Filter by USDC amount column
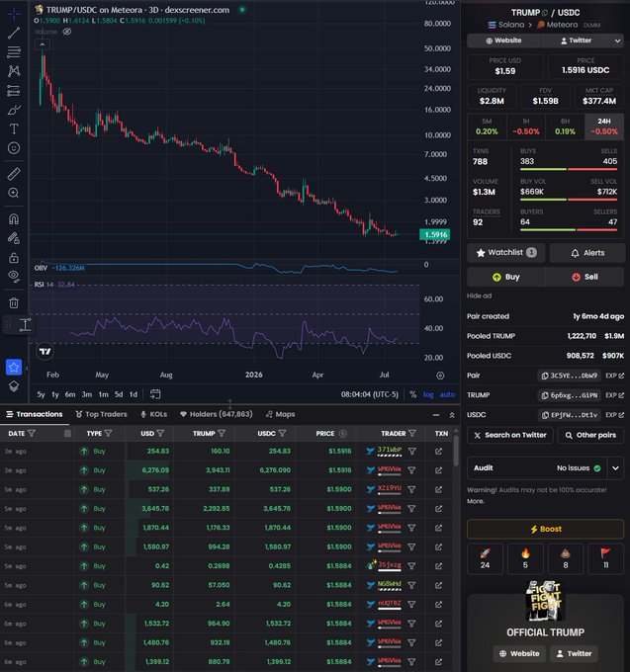Viewport: 630px width, 672px height. [x=282, y=433]
